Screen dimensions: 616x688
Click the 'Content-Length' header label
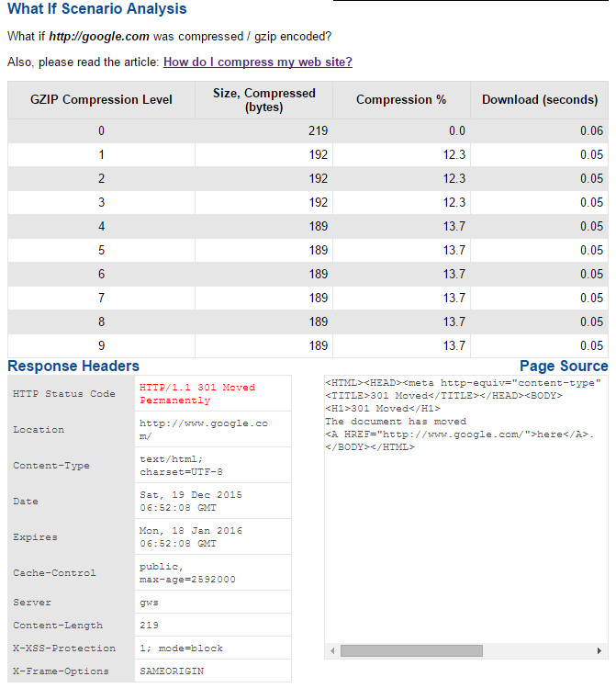point(58,626)
